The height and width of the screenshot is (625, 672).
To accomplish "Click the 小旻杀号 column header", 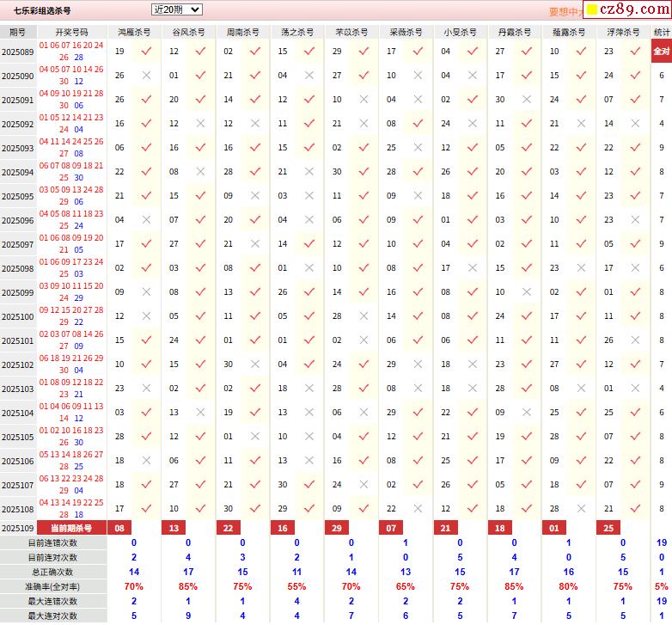I will coord(460,32).
